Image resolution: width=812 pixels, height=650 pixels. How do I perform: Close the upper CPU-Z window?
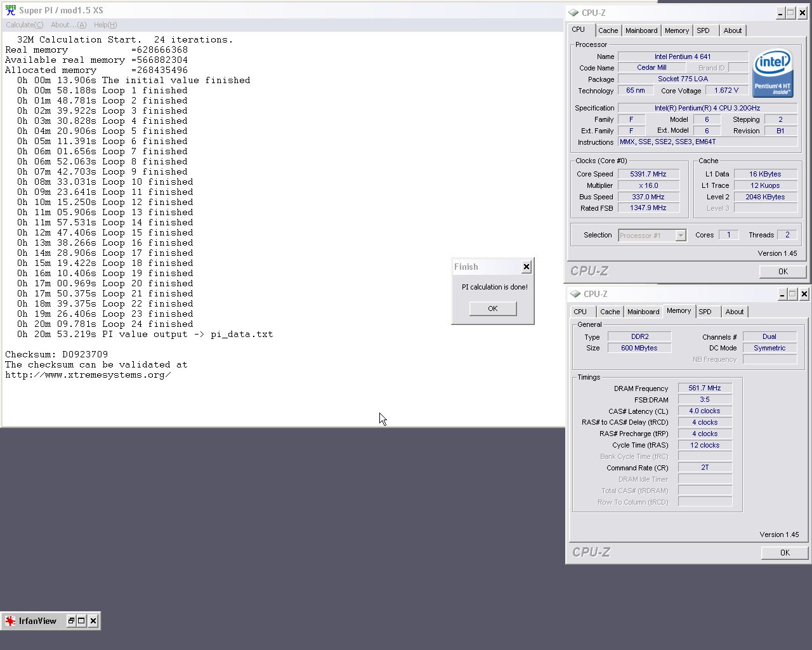pos(802,13)
